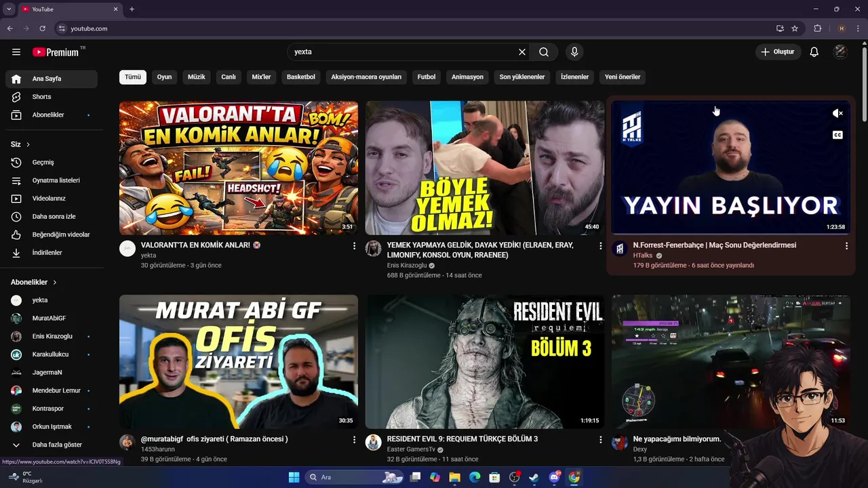868x488 pixels.
Task: Click the Oluştur create button
Action: click(x=778, y=52)
